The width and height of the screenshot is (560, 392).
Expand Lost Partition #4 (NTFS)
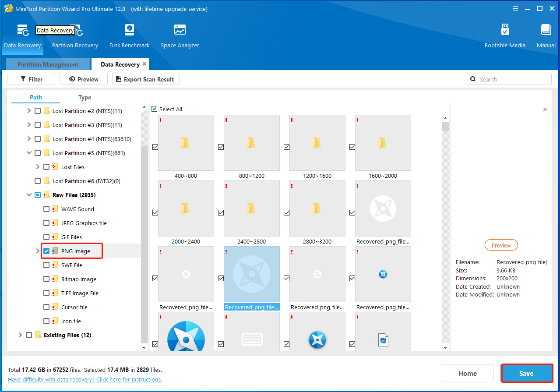click(29, 139)
